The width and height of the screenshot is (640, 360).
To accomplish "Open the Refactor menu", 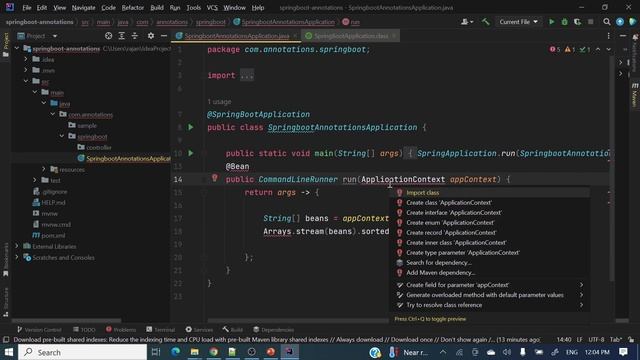I will [x=133, y=7].
